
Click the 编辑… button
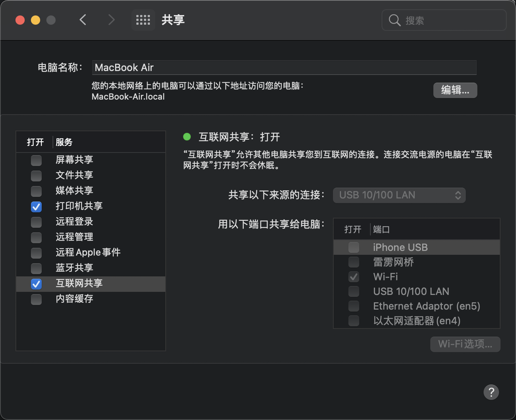click(455, 90)
